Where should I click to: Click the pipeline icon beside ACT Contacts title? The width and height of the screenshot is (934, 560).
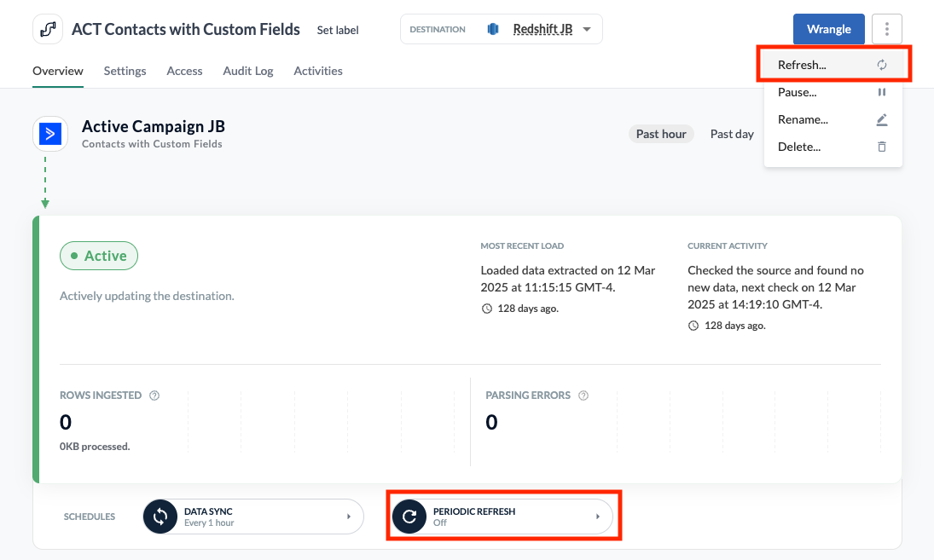(48, 29)
